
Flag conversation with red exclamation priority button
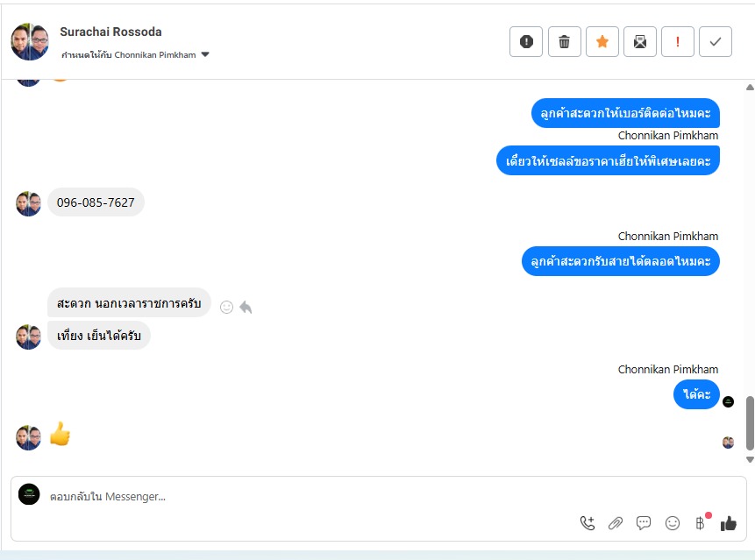(x=678, y=42)
